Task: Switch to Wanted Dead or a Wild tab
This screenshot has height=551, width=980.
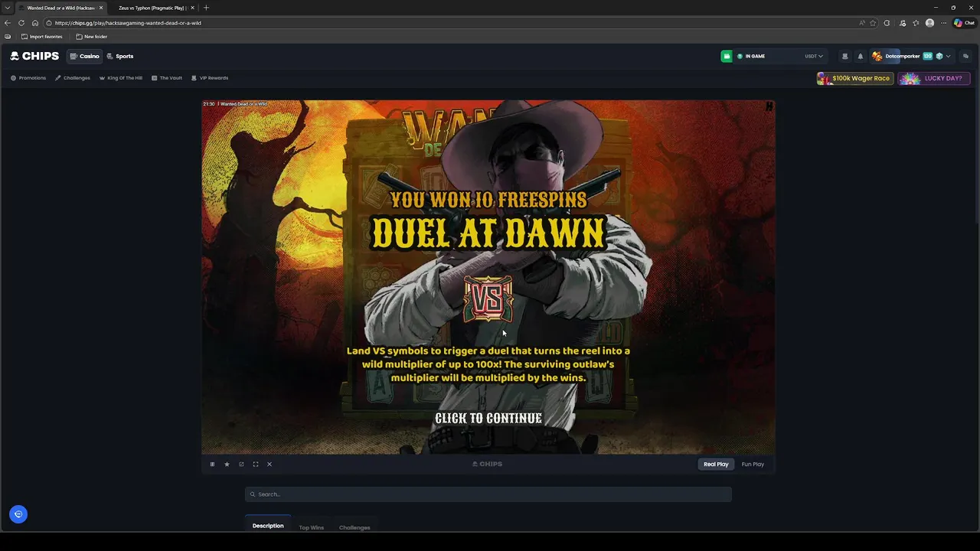Action: pyautogui.click(x=60, y=8)
